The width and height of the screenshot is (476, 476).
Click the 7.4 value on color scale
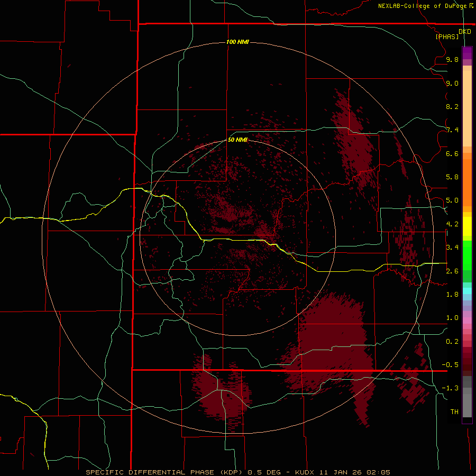coord(452,130)
